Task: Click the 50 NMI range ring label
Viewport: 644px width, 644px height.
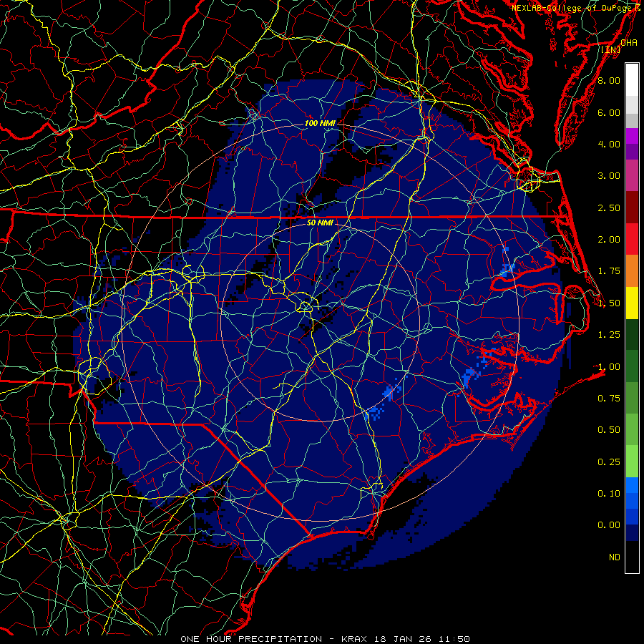Action: click(320, 223)
